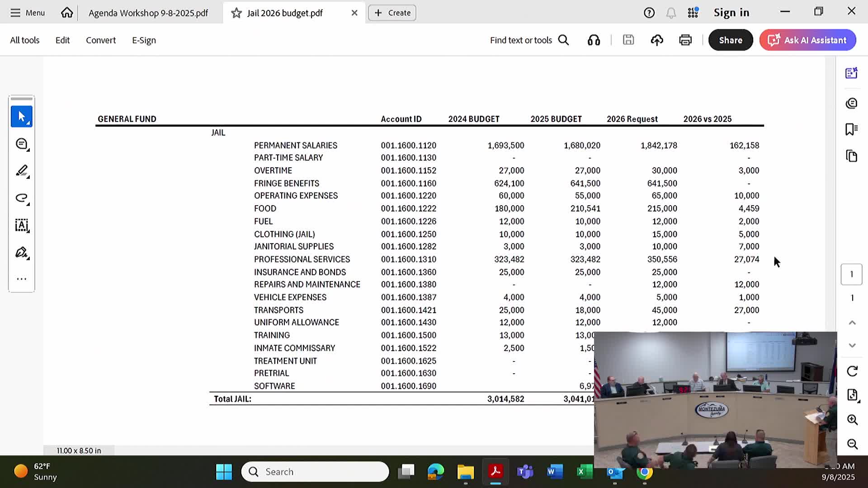Go to the next page with the down chevron
This screenshot has width=868, height=488.
tap(852, 346)
